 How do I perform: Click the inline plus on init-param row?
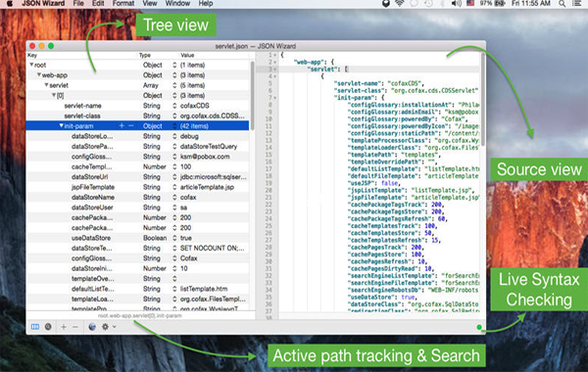[122, 126]
